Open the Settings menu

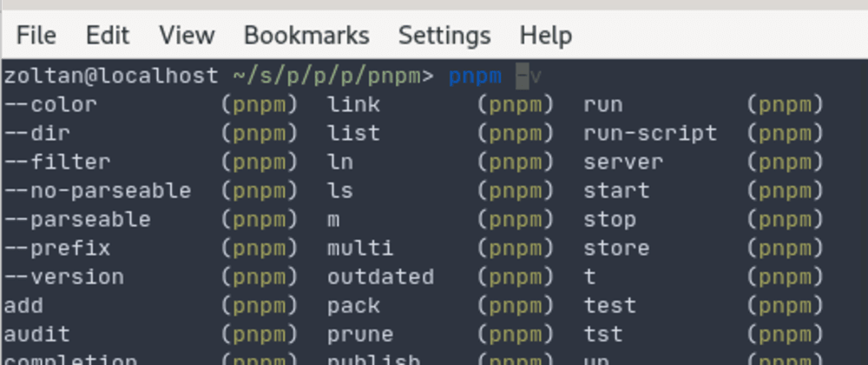(x=444, y=36)
